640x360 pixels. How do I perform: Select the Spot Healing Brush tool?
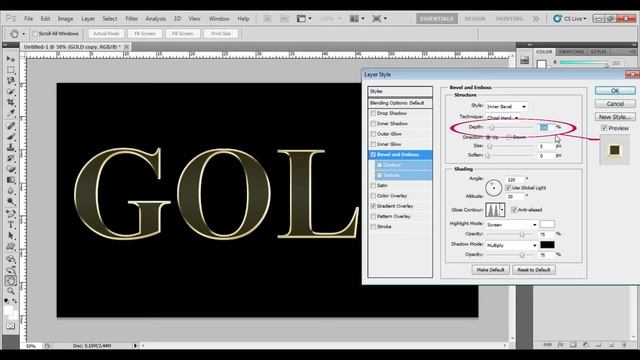(11, 126)
